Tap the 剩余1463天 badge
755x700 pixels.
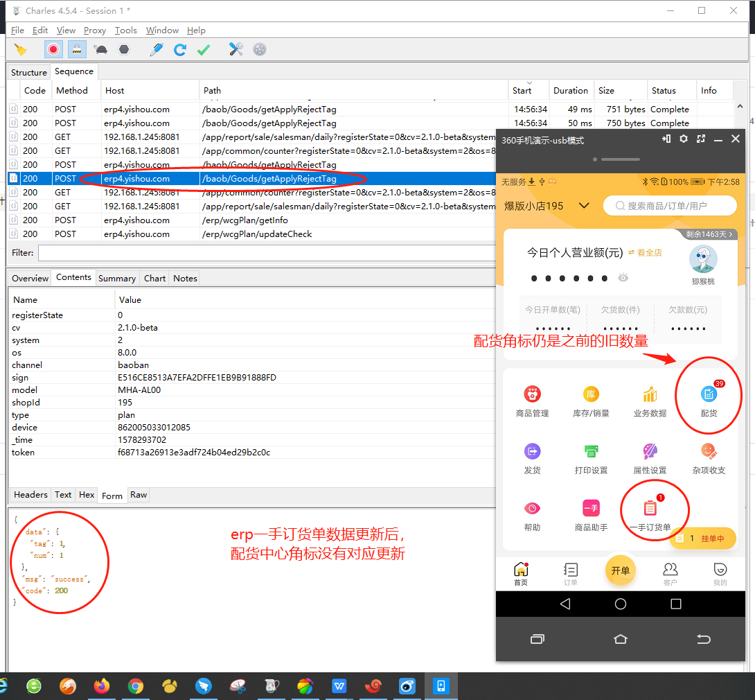[x=709, y=234]
